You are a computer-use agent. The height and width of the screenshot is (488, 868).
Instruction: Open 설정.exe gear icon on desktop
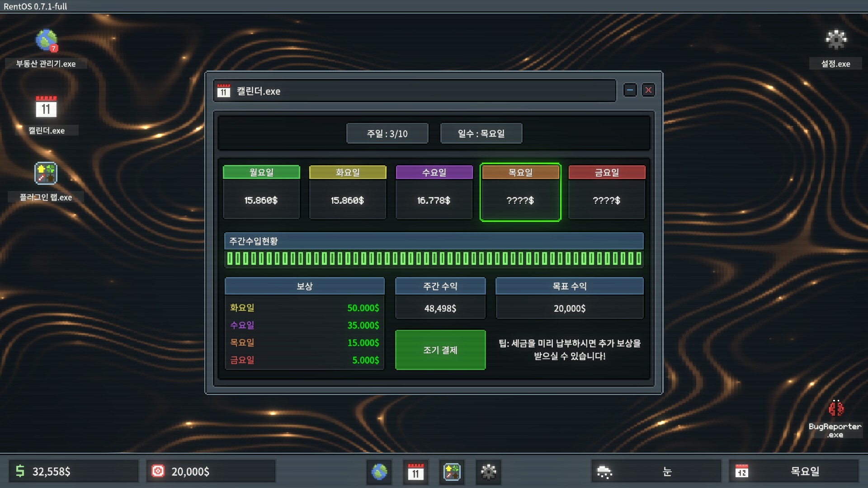pyautogui.click(x=836, y=40)
